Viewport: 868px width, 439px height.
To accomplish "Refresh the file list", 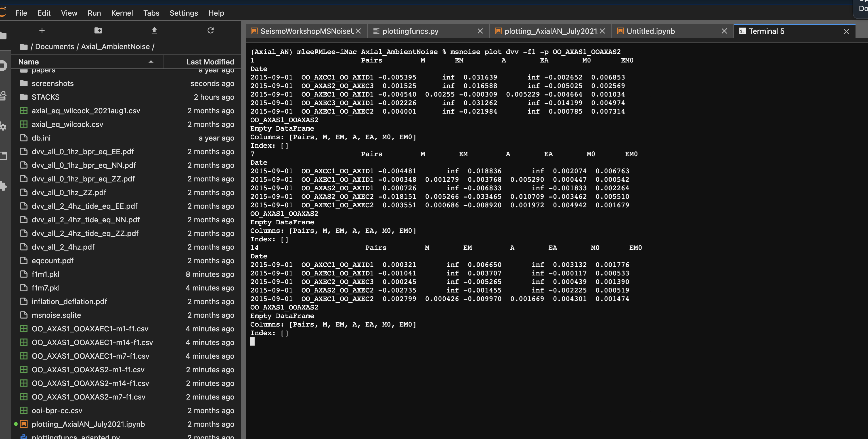I will 211,31.
